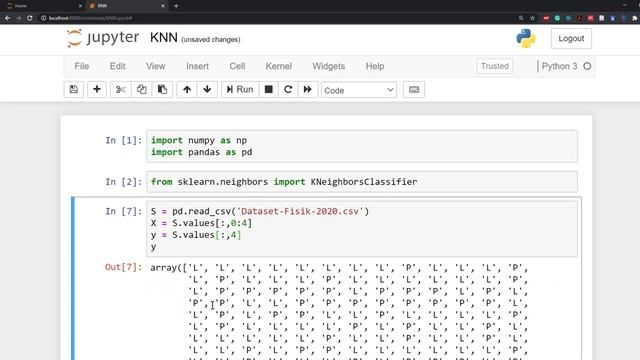Image resolution: width=640 pixels, height=360 pixels.
Task: Open the Widgets menu
Action: [329, 66]
